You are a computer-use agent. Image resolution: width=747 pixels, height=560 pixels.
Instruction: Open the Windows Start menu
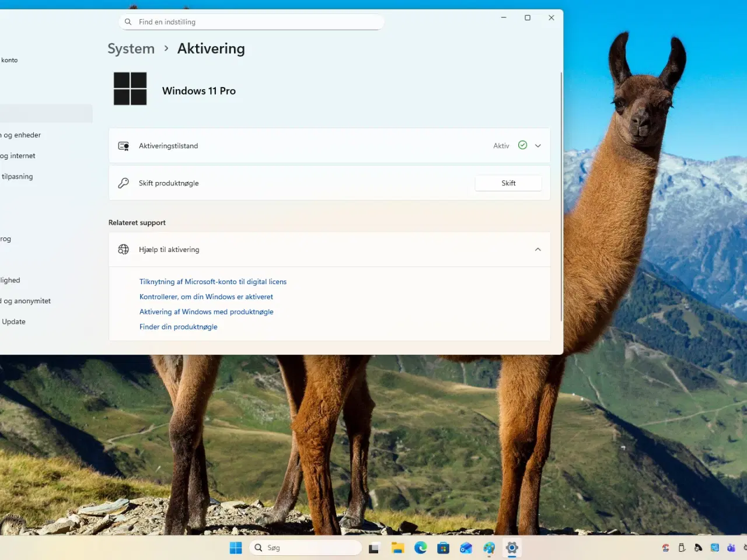236,548
